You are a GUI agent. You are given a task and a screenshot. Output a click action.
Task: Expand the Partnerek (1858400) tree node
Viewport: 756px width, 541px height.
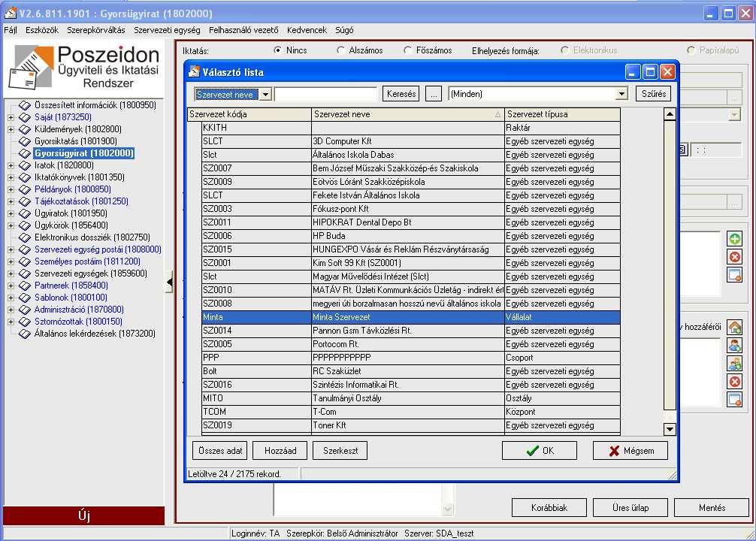click(11, 286)
